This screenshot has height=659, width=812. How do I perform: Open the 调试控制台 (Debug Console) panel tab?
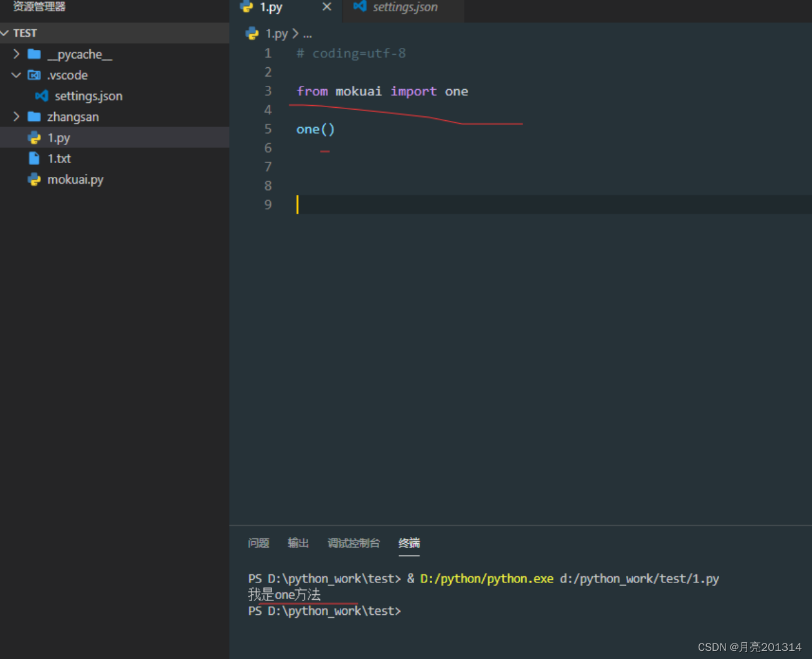354,543
